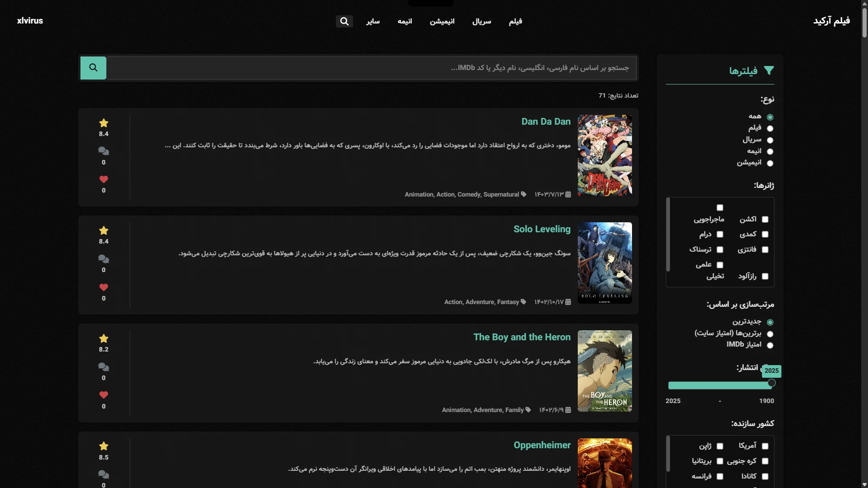Screen dimensions: 868x488
Task: Go to the فیلم navigation item
Action: click(515, 21)
